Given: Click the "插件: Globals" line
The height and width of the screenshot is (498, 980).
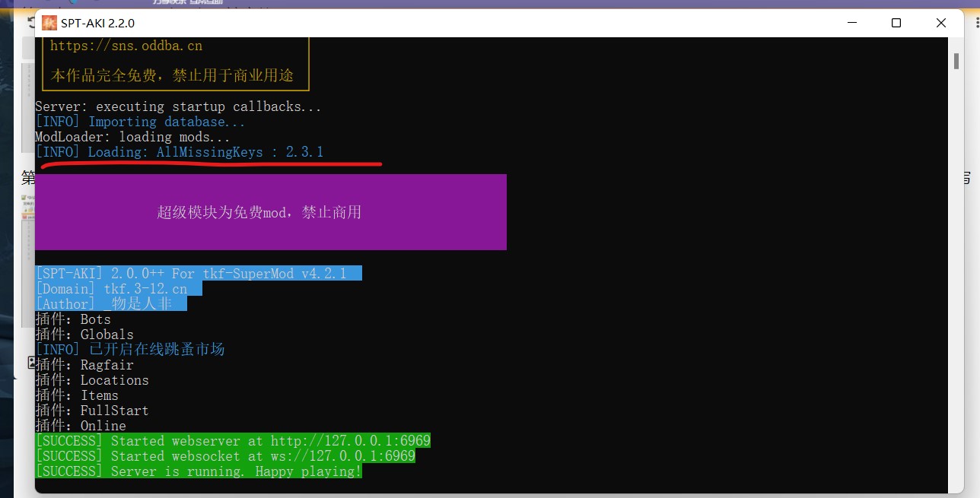Looking at the screenshot, I should point(84,335).
